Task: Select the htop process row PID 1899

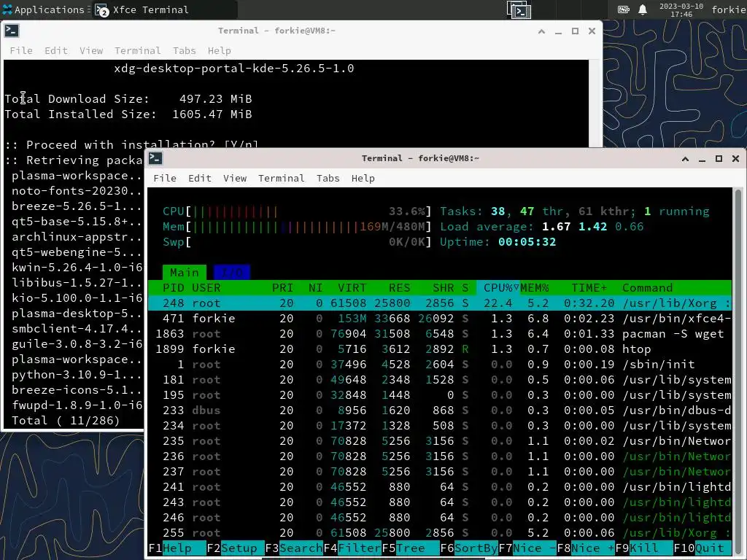Action: [440, 349]
